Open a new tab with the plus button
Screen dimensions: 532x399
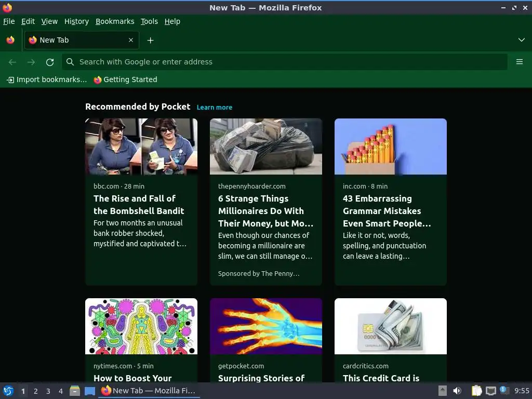[150, 41]
